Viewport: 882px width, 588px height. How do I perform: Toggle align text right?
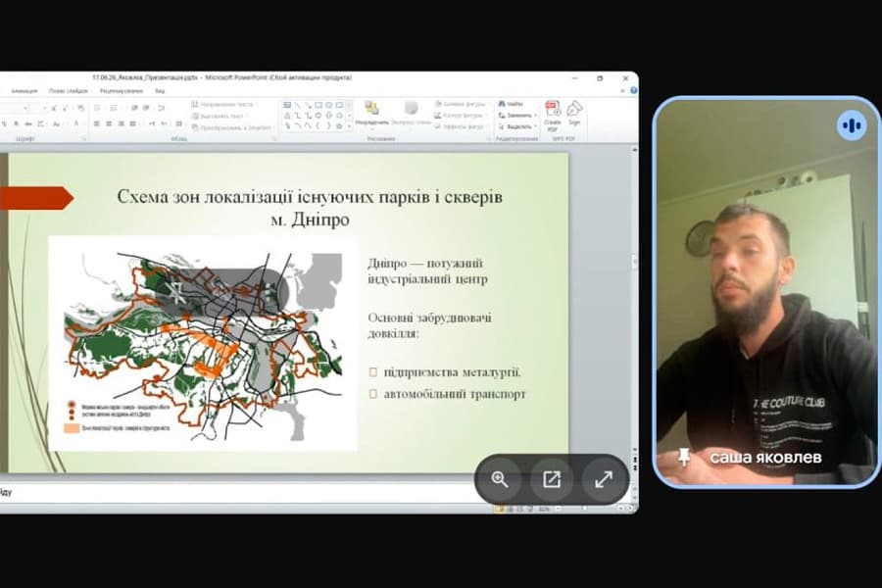tap(121, 123)
